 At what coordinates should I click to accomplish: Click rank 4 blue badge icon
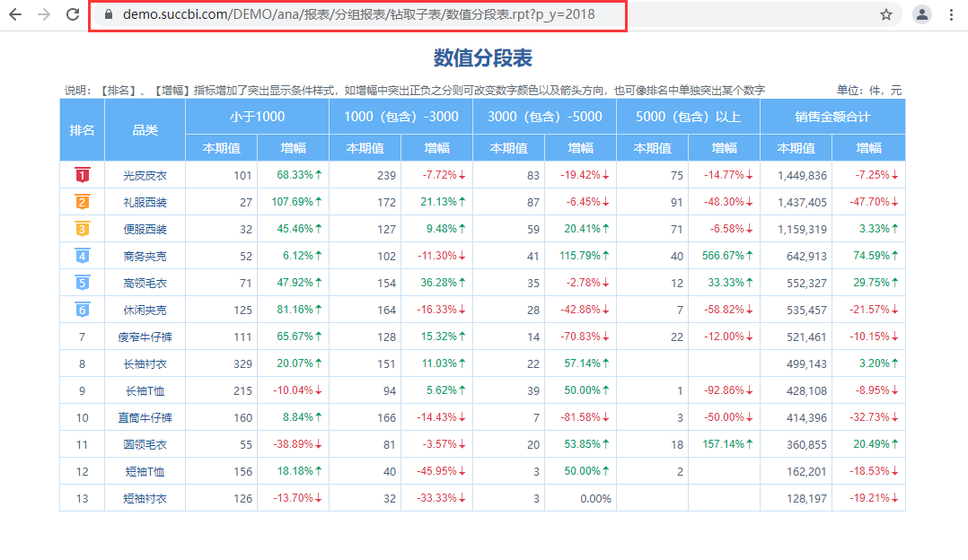(82, 256)
